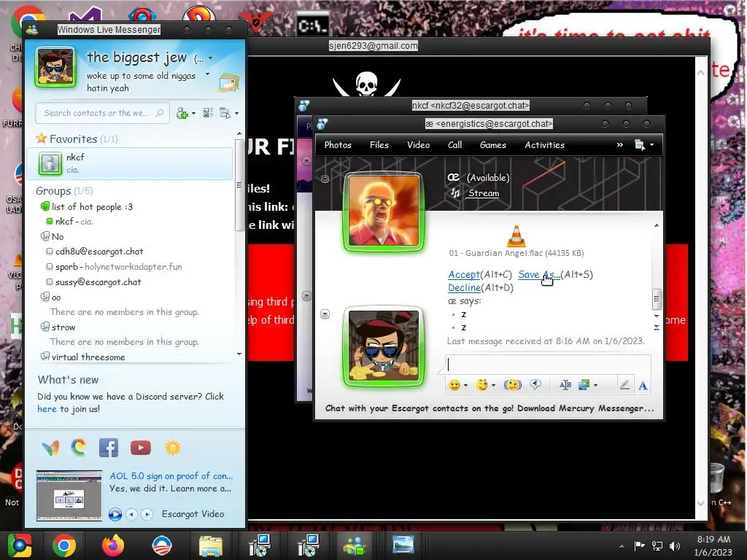Accept the Guardian Angel.flac file transfer

pyautogui.click(x=463, y=274)
